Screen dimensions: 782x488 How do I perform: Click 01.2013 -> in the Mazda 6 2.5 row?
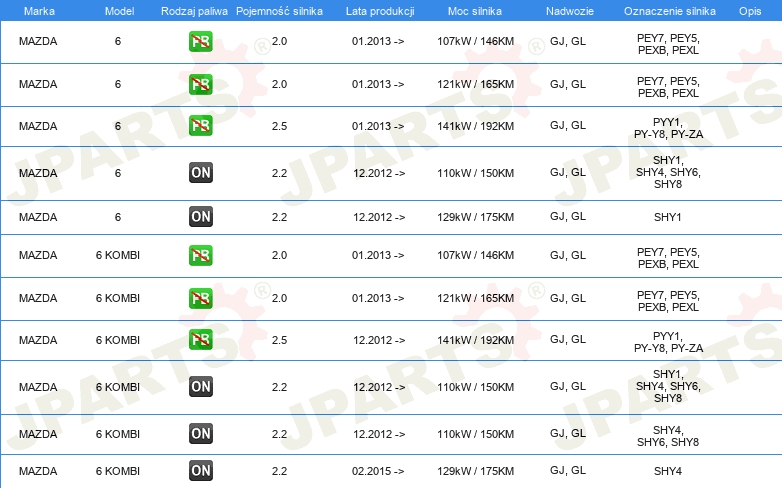coord(378,126)
